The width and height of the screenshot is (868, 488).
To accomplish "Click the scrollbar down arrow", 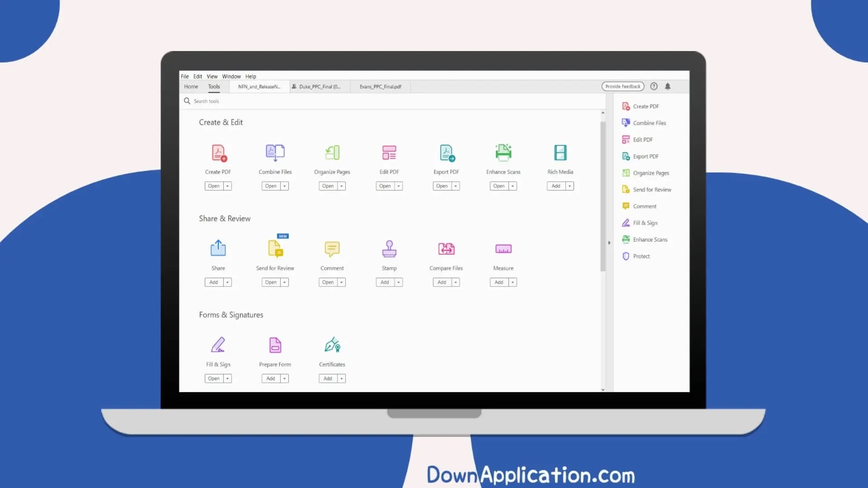I will [x=603, y=389].
